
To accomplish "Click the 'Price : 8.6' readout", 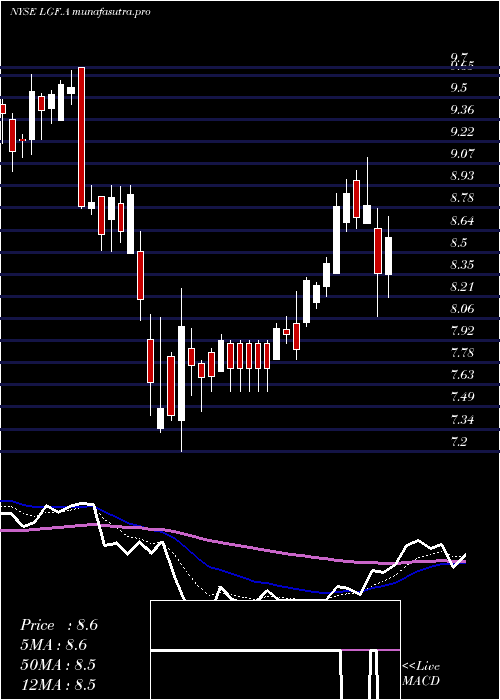I will (59, 625).
